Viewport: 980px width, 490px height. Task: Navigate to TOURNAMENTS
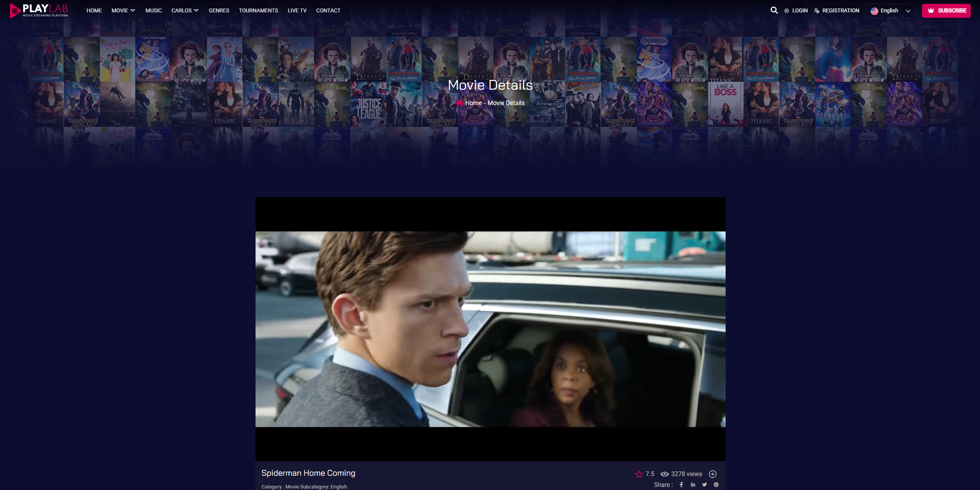(259, 10)
